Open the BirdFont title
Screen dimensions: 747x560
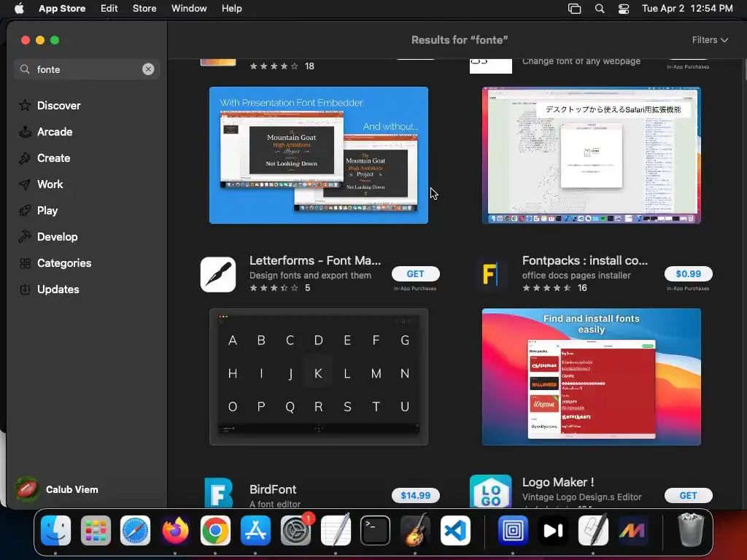coord(273,489)
